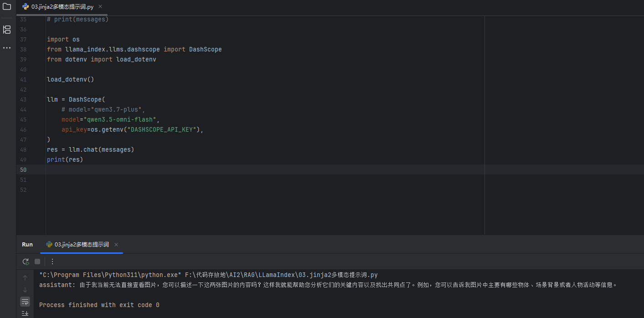This screenshot has width=644, height=318.
Task: Click 'llm = DashScope(' line
Action: (x=76, y=99)
